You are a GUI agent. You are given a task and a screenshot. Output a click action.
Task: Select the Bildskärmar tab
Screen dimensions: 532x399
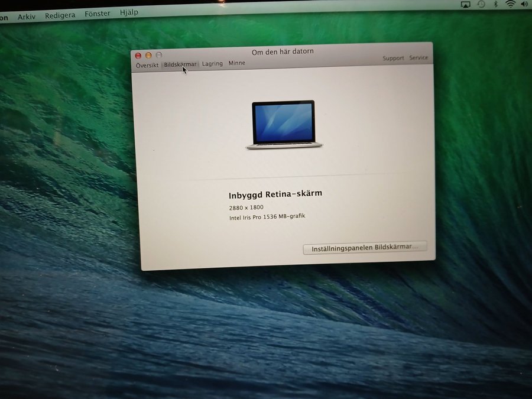tap(180, 64)
